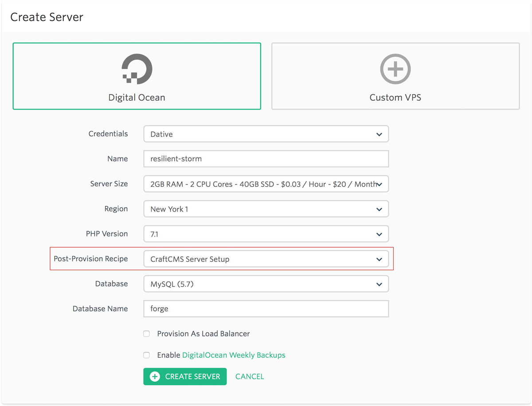
Task: Click the Cancel link
Action: coord(250,376)
